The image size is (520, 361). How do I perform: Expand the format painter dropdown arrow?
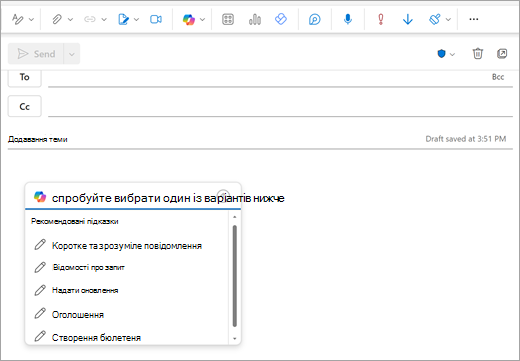click(x=448, y=20)
